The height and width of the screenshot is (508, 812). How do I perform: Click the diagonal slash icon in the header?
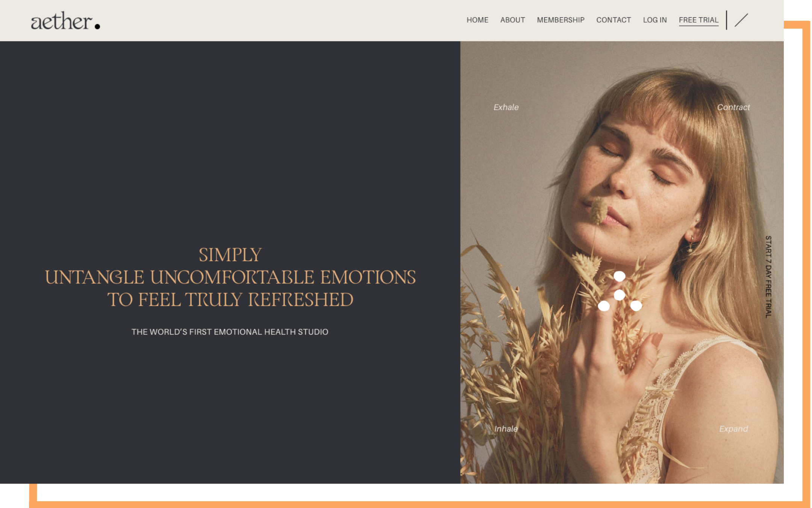click(741, 20)
